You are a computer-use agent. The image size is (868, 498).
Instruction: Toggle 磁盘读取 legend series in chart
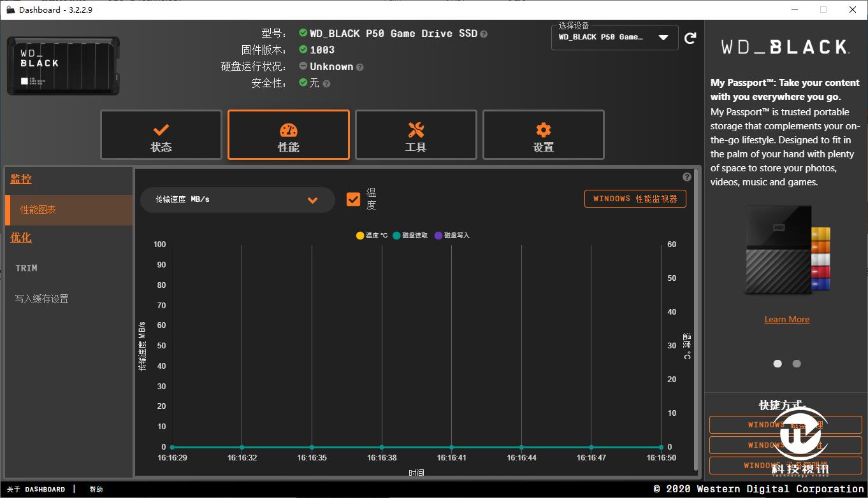[x=410, y=236]
